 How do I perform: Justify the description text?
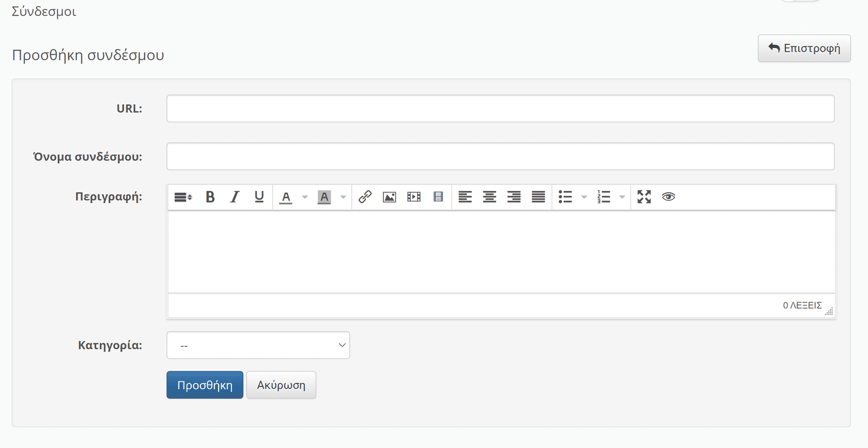coord(538,197)
